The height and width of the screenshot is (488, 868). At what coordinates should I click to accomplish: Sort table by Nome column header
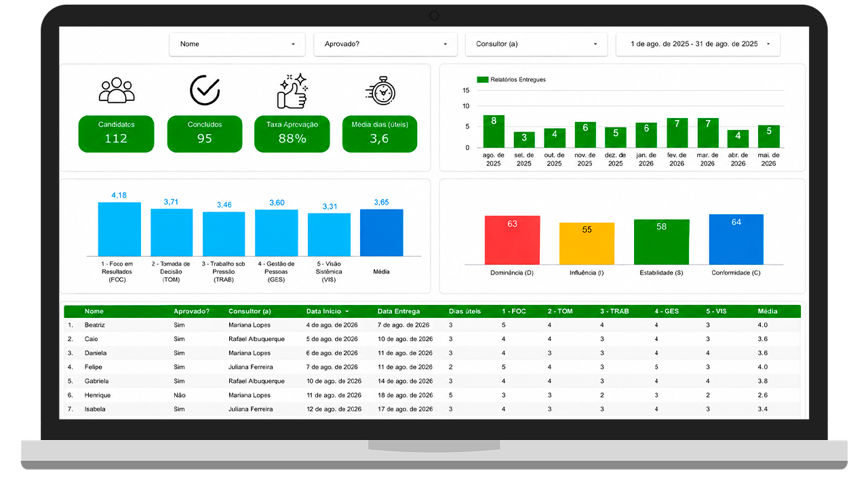click(x=94, y=312)
